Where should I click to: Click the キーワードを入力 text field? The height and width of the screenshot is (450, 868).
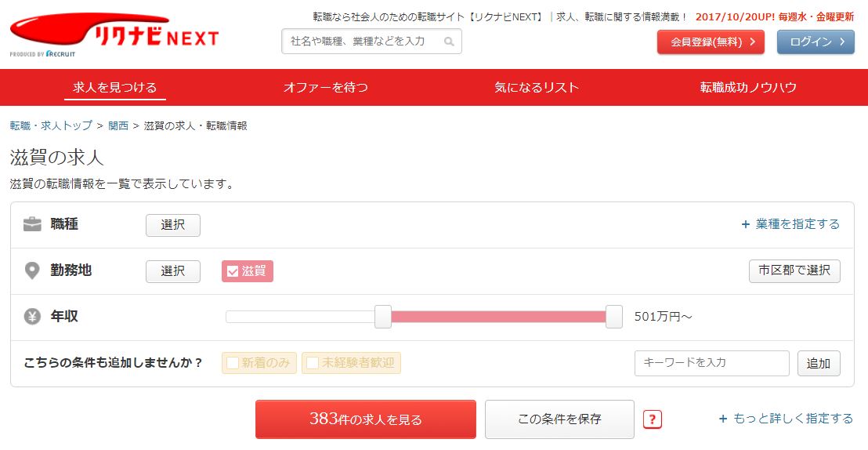712,363
